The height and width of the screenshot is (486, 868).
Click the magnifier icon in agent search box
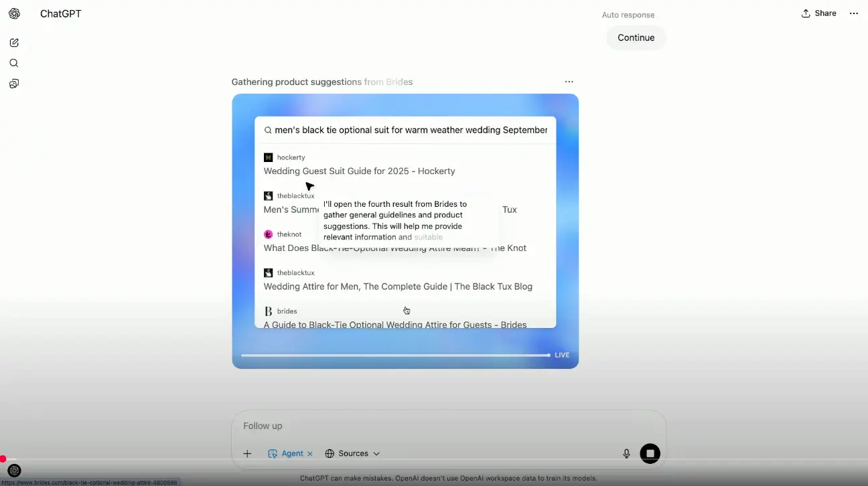pyautogui.click(x=268, y=131)
